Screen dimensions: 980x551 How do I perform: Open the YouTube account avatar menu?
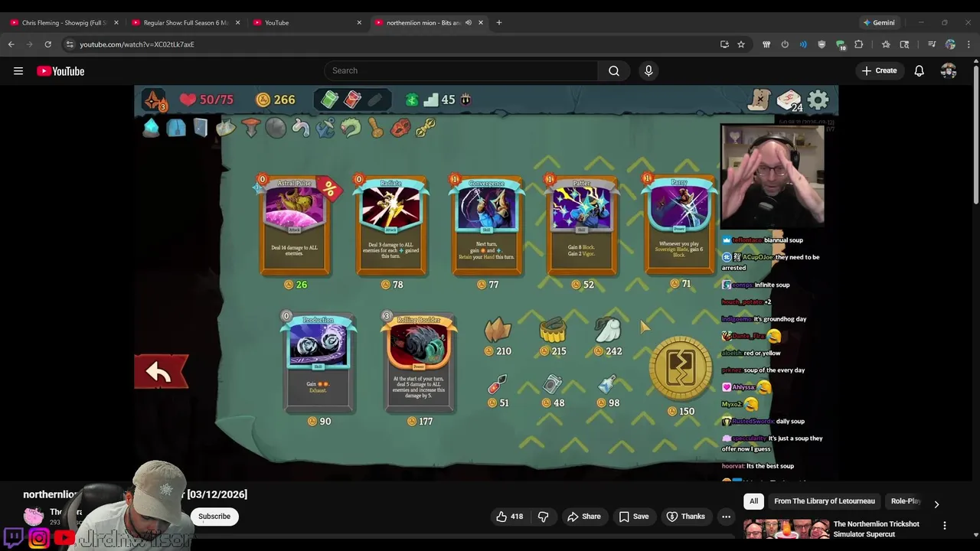949,71
